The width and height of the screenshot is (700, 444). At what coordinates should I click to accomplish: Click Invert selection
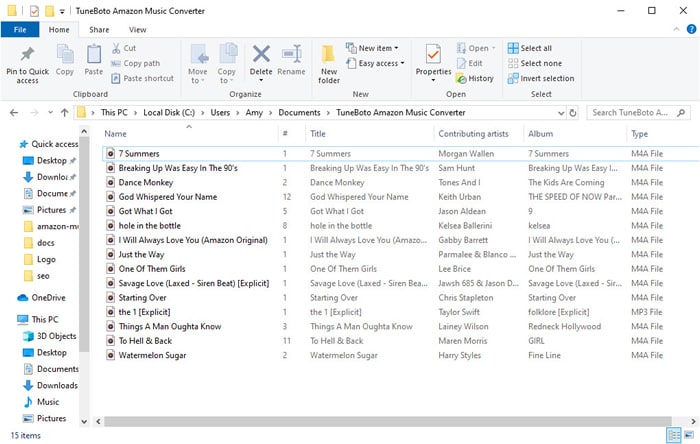click(x=541, y=79)
